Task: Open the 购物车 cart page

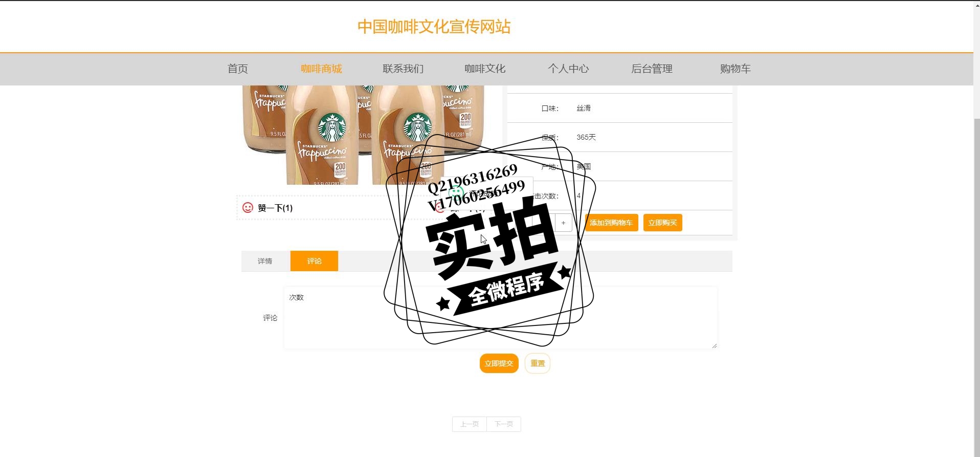Action: pyautogui.click(x=735, y=69)
